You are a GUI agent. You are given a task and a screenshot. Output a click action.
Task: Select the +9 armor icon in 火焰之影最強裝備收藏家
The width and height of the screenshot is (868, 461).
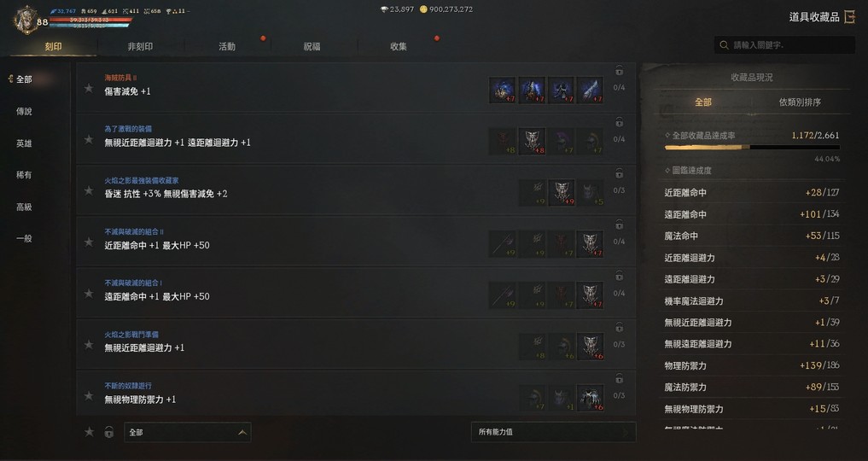(x=561, y=193)
